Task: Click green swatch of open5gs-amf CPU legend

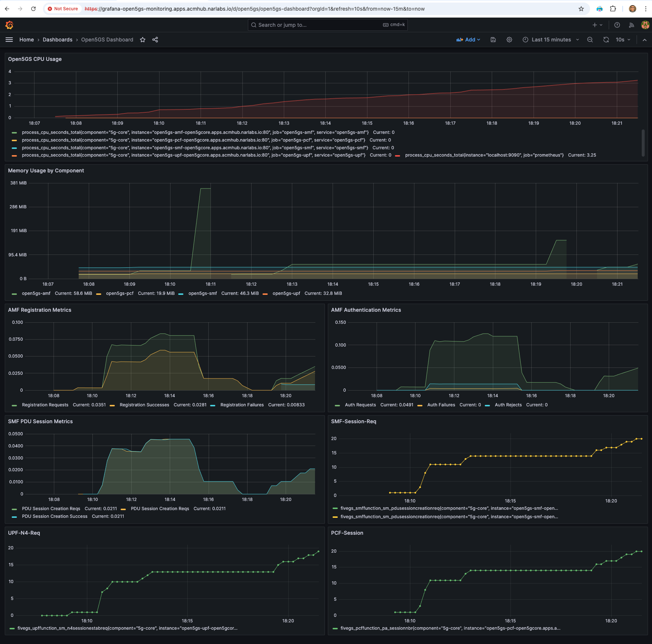Action: 14,133
